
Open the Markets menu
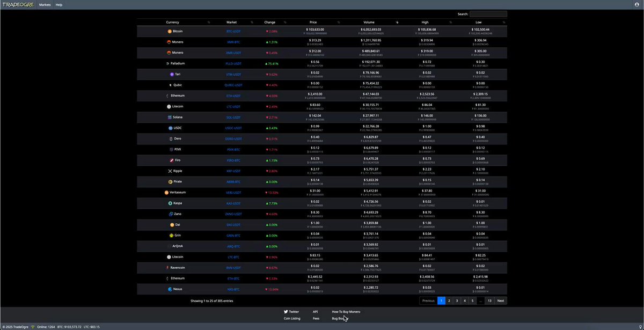[x=45, y=4]
